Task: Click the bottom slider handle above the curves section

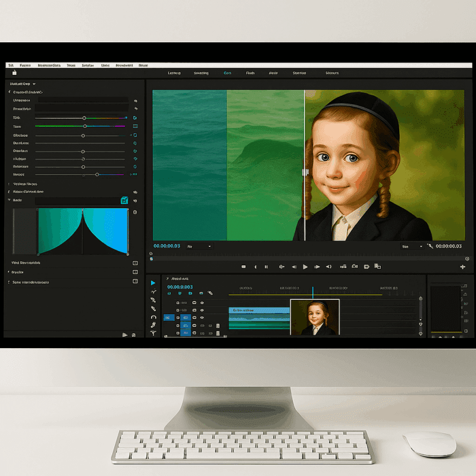Action: 97,174
